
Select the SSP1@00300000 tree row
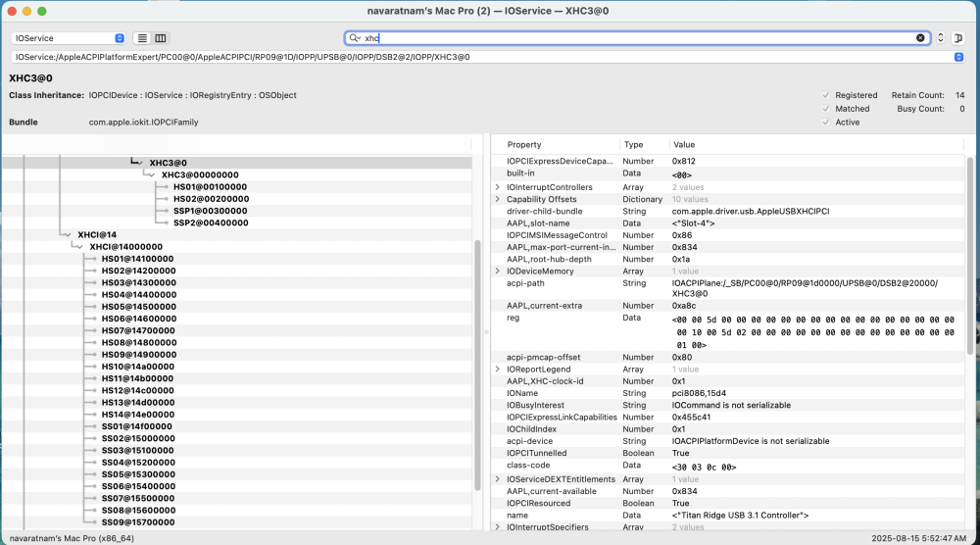coord(236,211)
